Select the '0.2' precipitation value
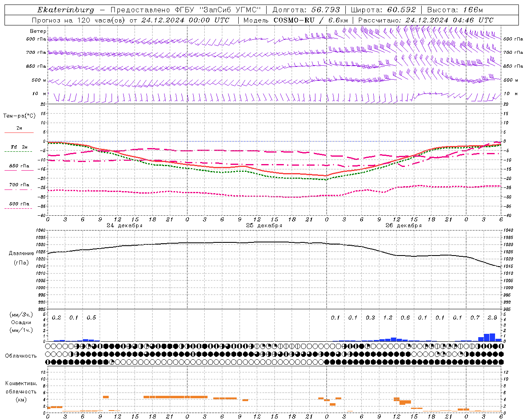This screenshot has width=525, height=420. point(57,318)
